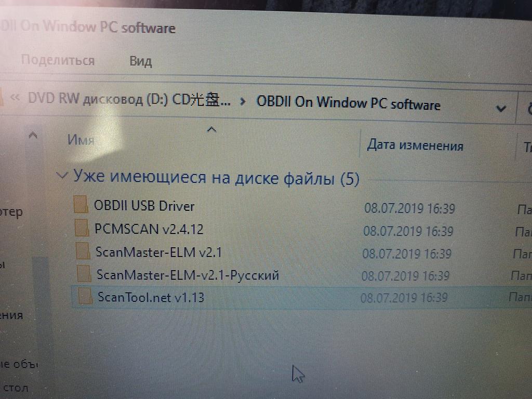Select the PCMSCAN v2.4.12 folder name
Viewport: 532px width, 399px height.
point(149,229)
